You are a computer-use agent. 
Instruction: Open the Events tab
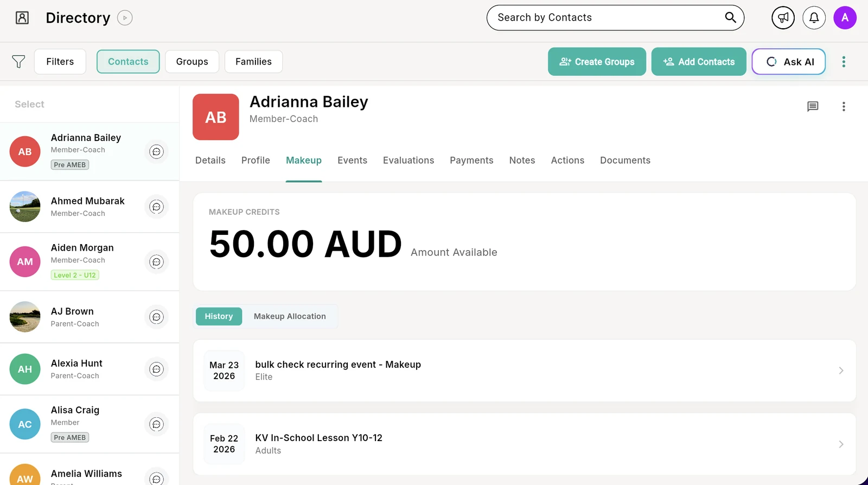(x=352, y=161)
